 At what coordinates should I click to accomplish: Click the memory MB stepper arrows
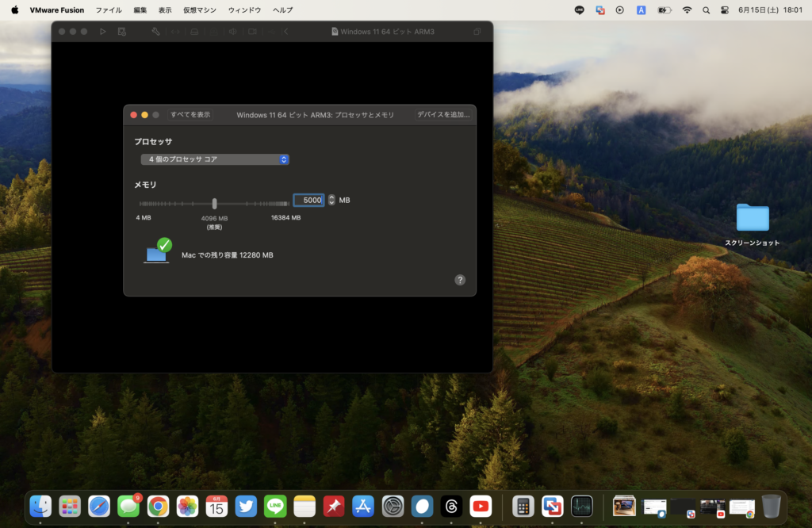tap(331, 201)
